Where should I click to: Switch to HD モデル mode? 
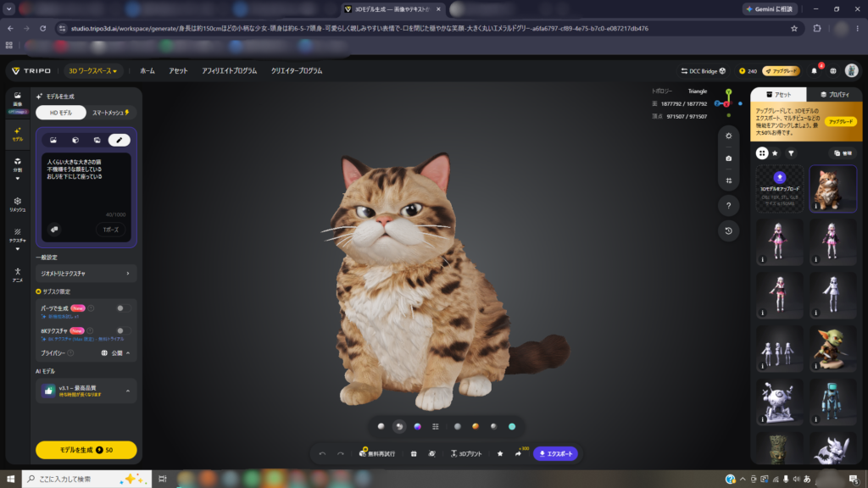pos(61,113)
